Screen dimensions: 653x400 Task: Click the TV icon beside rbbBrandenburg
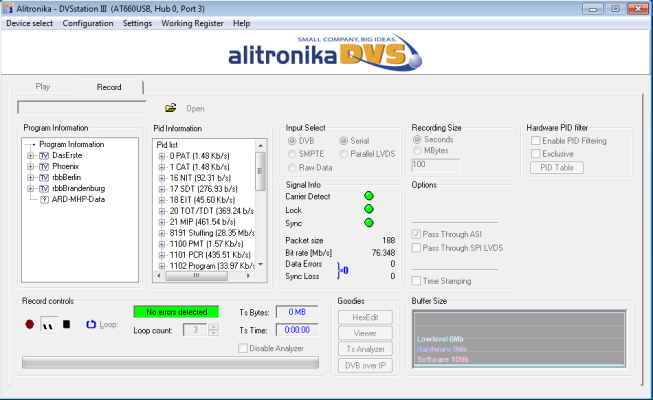[44, 188]
